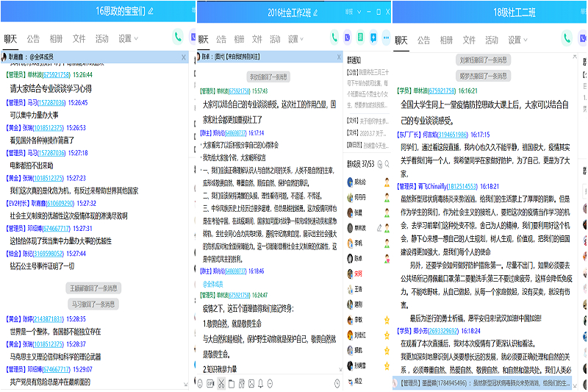Open the green document icon in 2016社会工作2班 toolbar
This screenshot has height=392, width=588.
point(360,37)
